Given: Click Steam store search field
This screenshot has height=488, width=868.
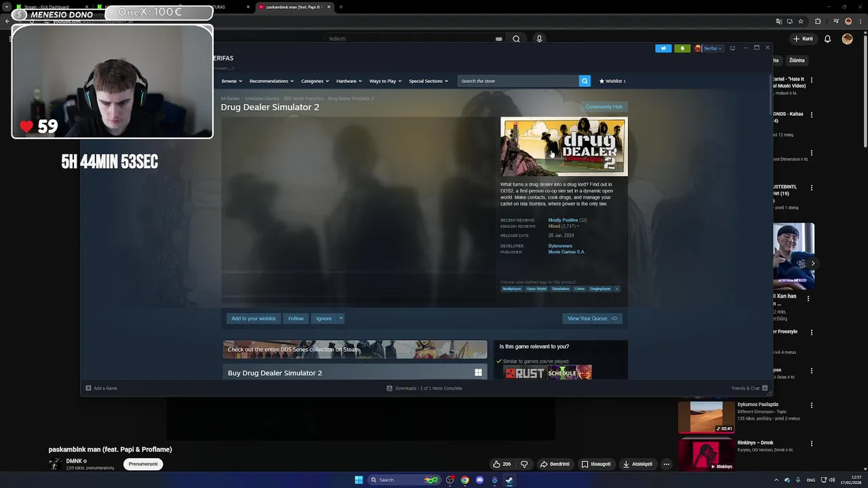Looking at the screenshot, I should coord(518,81).
